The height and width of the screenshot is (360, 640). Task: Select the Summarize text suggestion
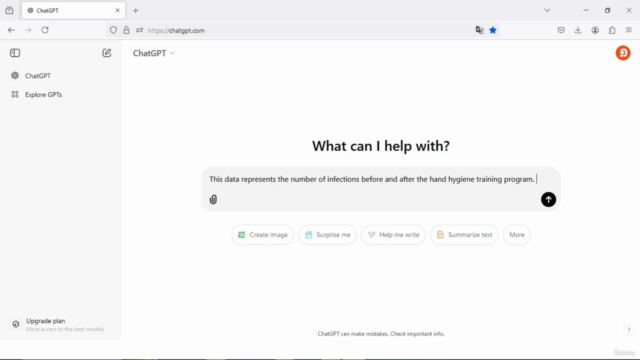coord(464,235)
